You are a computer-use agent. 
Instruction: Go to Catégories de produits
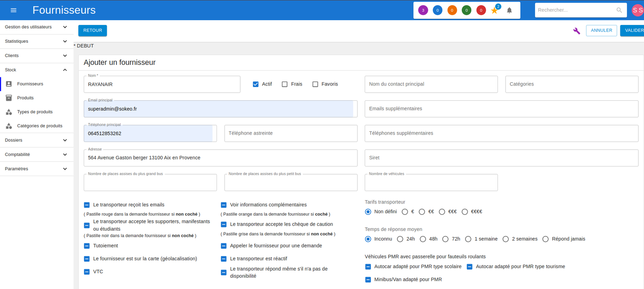pyautogui.click(x=39, y=126)
